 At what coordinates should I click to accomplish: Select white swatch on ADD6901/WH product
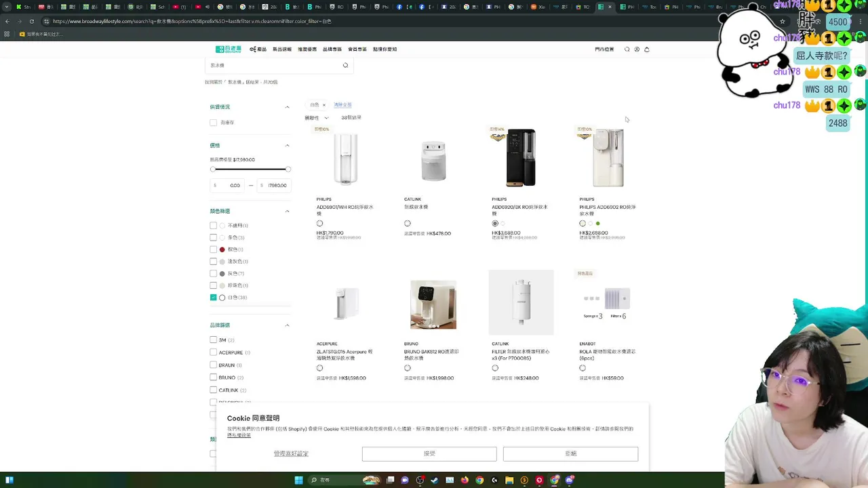[x=319, y=224]
